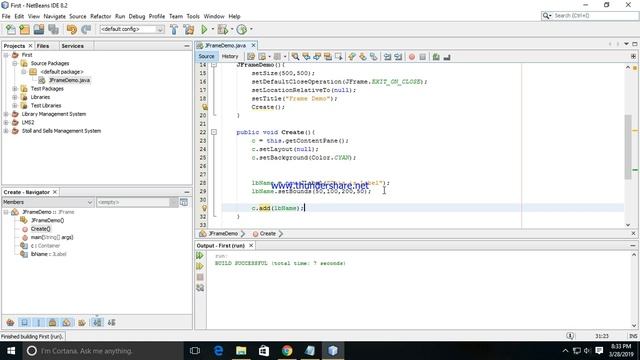Screen dimensions: 640x360
Task: Expand the Library Management System project
Action: pos(6,114)
